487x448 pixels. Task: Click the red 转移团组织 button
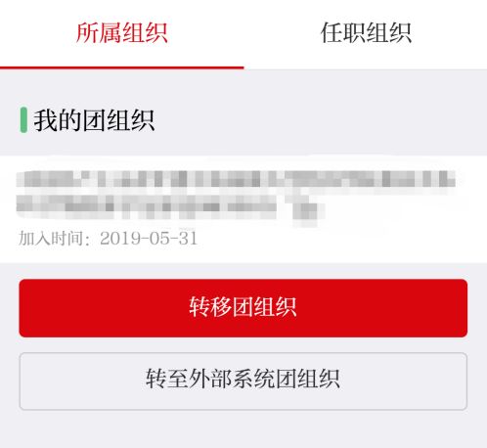[x=243, y=308]
